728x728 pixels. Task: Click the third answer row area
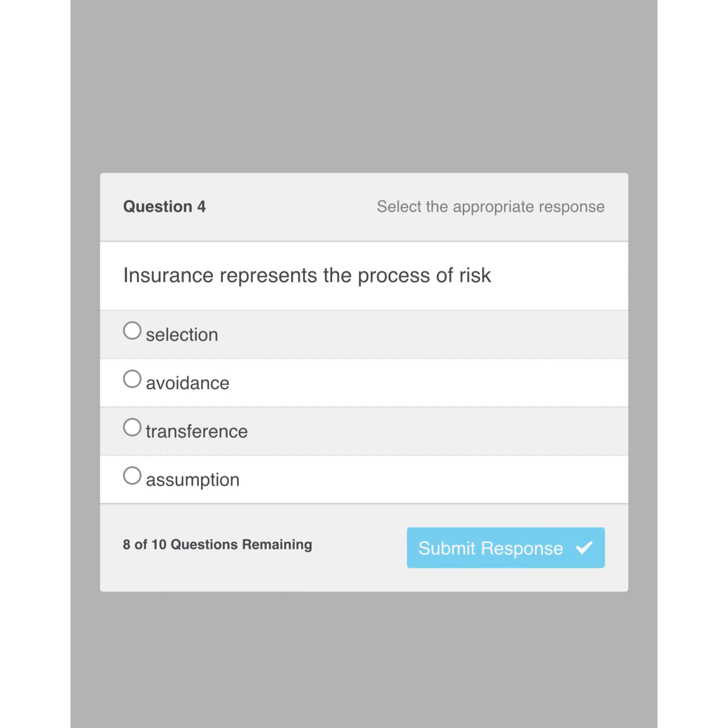[364, 431]
